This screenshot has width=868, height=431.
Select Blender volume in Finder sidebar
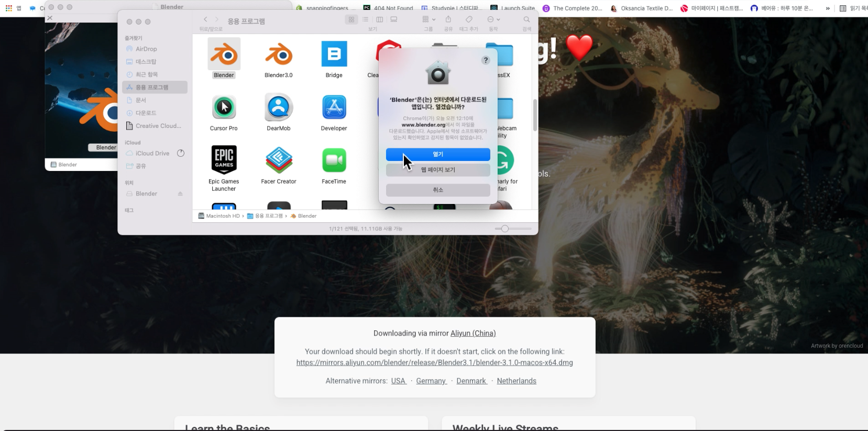tap(147, 193)
